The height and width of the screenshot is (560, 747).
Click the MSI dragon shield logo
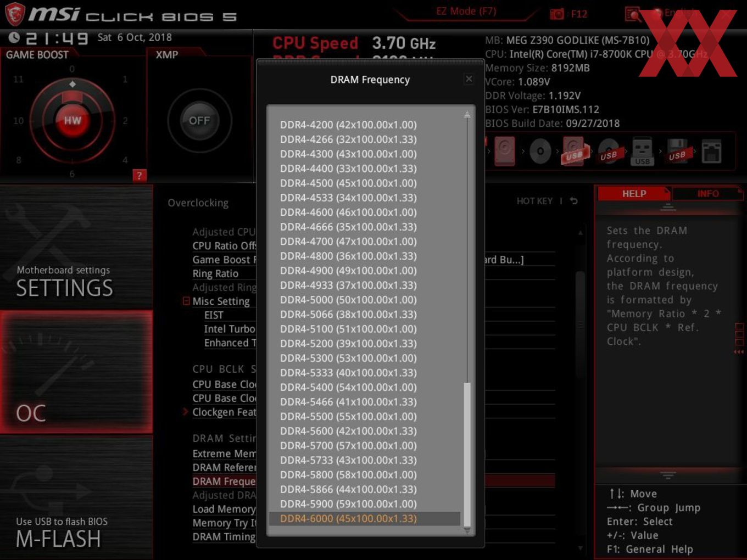14,14
